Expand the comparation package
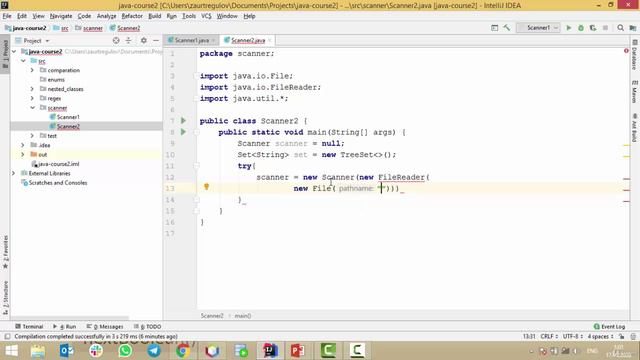 click(x=32, y=70)
